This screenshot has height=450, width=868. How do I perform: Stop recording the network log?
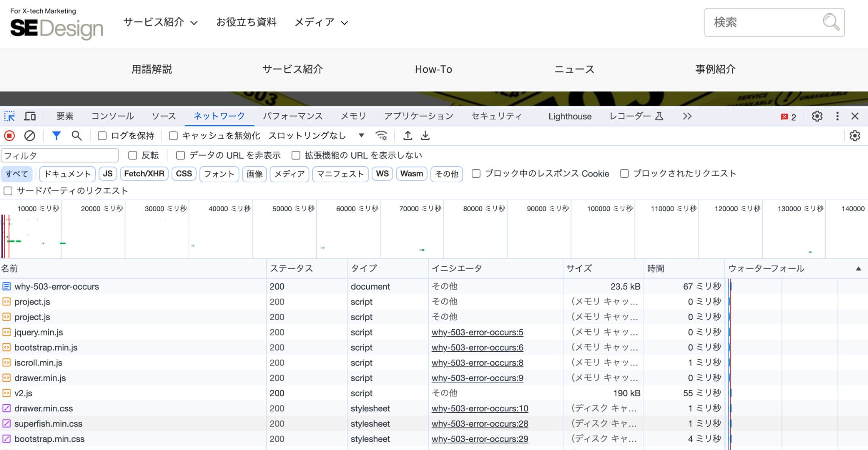click(x=9, y=136)
